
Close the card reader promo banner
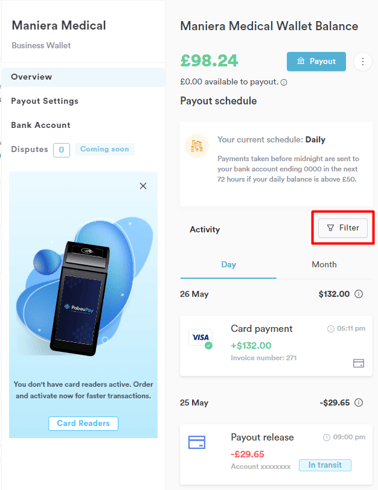(143, 186)
